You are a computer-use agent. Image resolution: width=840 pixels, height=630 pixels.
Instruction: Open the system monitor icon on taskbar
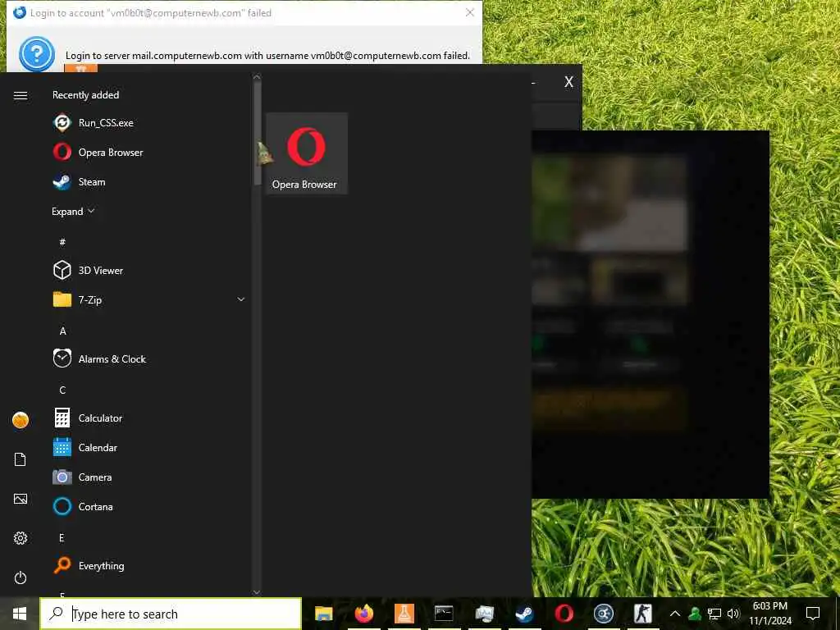484,614
